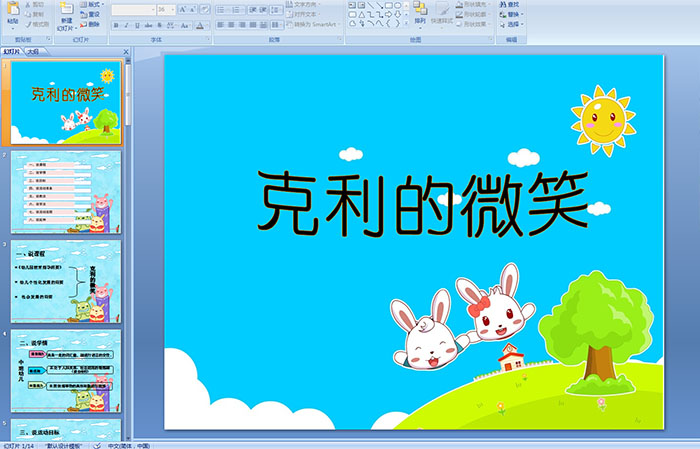
Task: Click the spell check icon in status bar
Action: [x=97, y=445]
